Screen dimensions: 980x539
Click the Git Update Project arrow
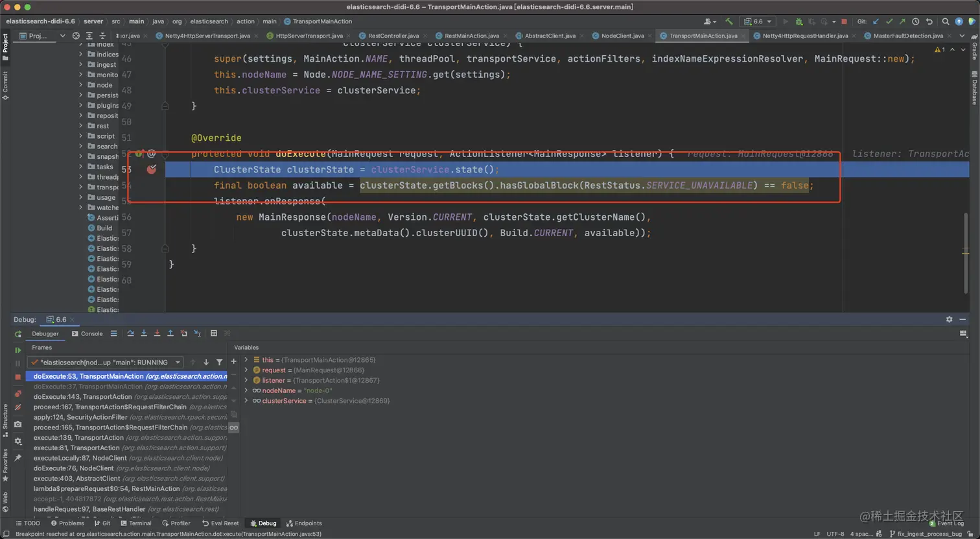coord(876,21)
